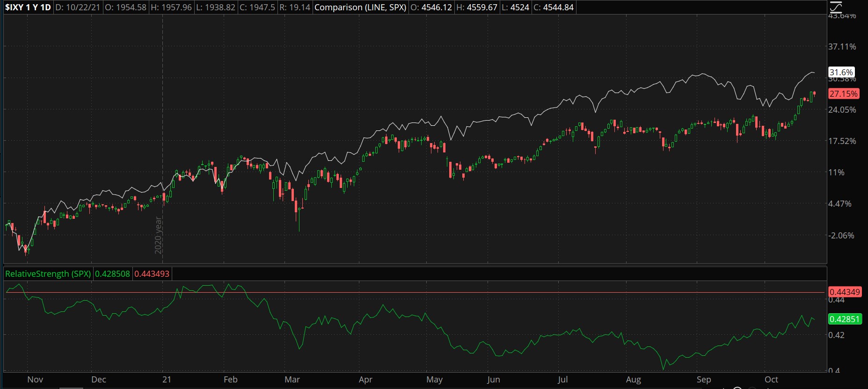868x389 pixels.
Task: Select the SPX low value L: 4524
Action: click(x=515, y=7)
